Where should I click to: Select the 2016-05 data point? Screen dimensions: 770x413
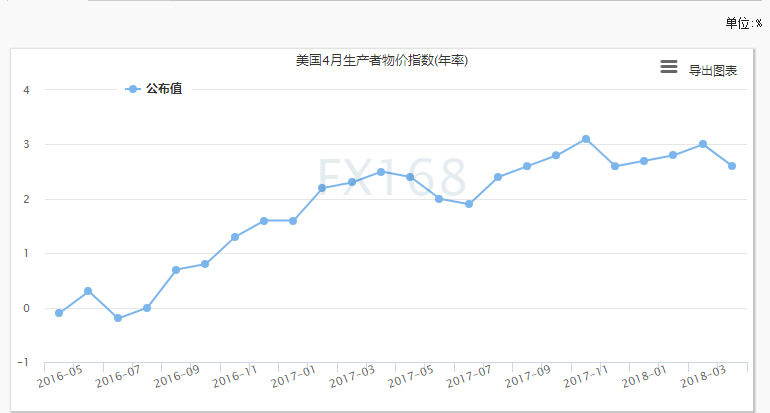click(x=59, y=313)
